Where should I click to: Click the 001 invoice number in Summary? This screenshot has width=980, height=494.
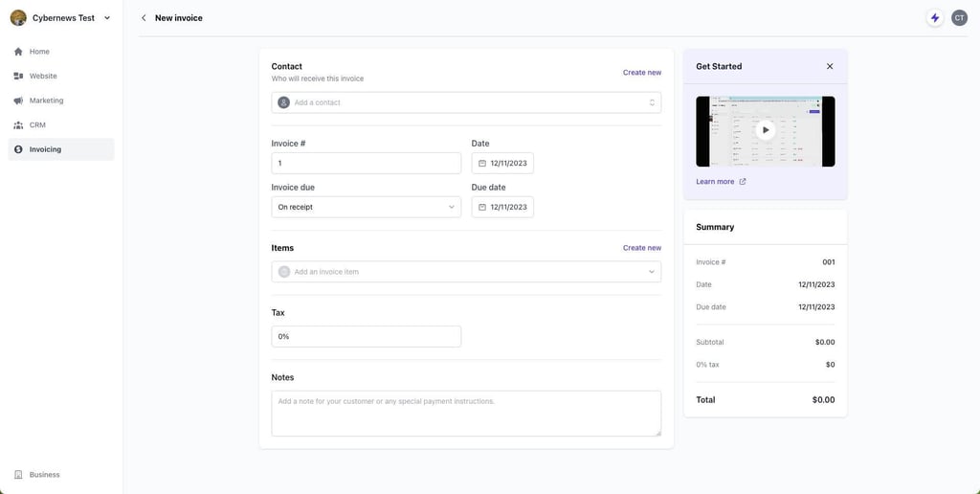(x=829, y=262)
